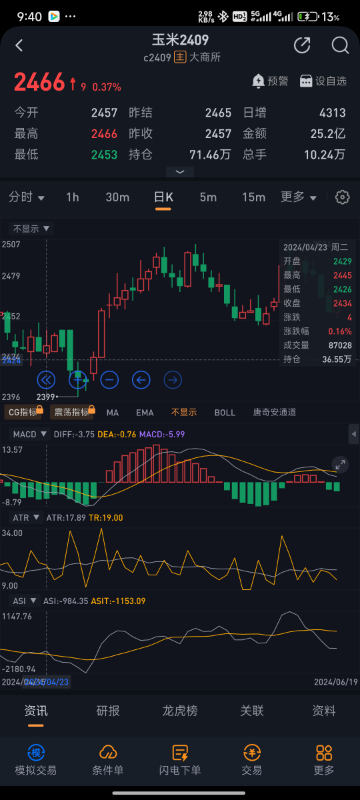Image resolution: width=360 pixels, height=800 pixels.
Task: Move crosshair right with right-arrow circle
Action: 173,380
